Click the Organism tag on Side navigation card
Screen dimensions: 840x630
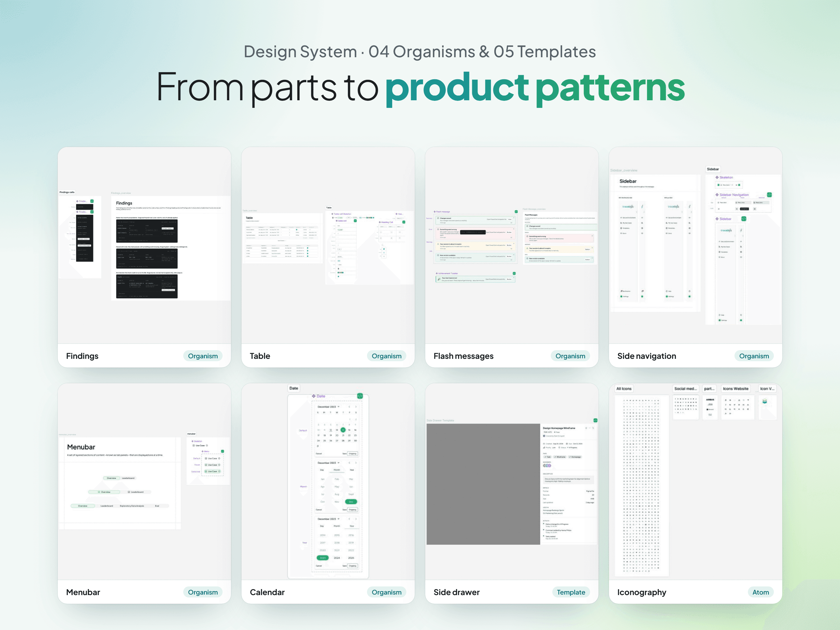point(754,356)
